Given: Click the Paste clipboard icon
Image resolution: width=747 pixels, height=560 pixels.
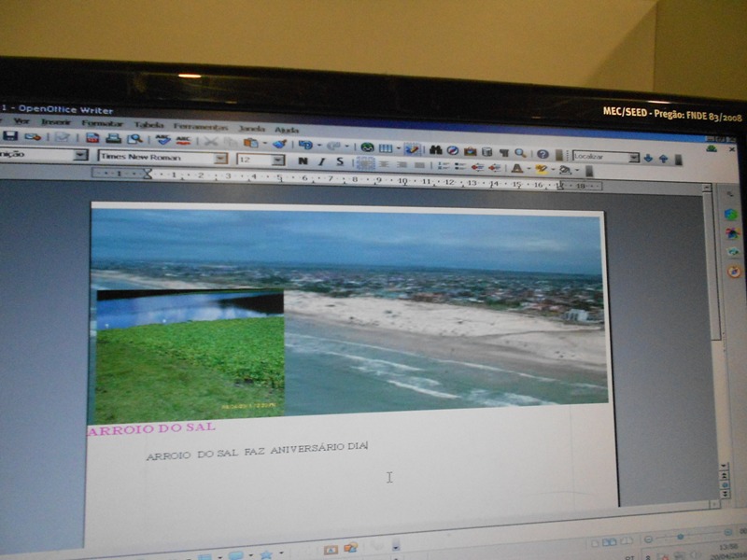Looking at the screenshot, I should (249, 143).
